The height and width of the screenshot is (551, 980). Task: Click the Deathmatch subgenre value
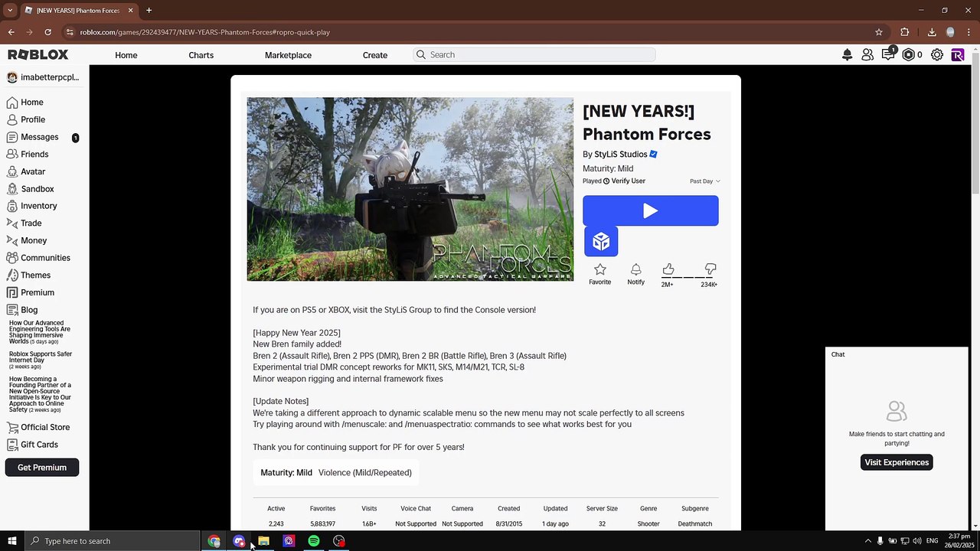[695, 524]
